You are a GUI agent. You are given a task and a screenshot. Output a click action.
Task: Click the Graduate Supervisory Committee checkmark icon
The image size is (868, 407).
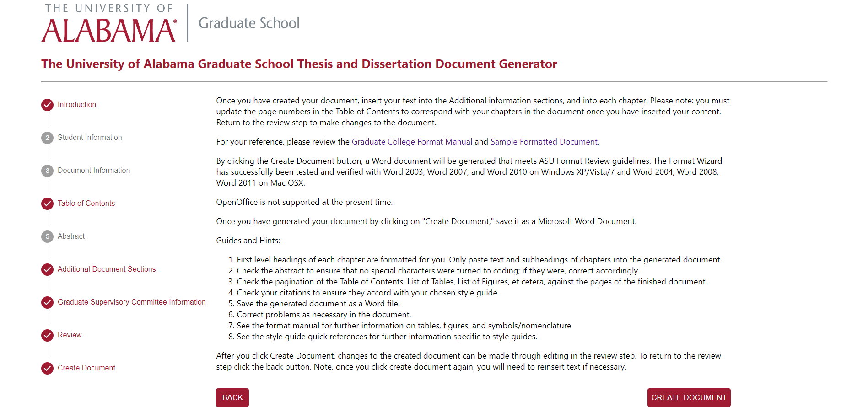tap(47, 302)
